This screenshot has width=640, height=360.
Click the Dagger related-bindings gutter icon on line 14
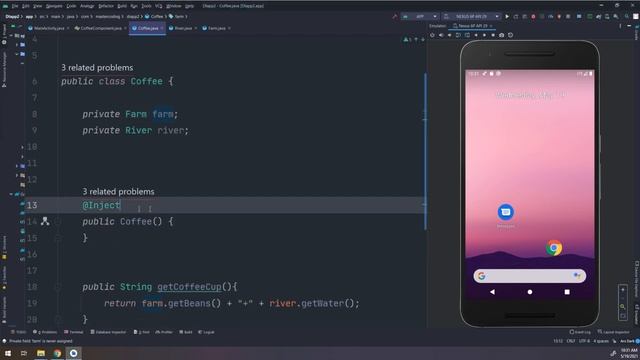[x=45, y=221]
